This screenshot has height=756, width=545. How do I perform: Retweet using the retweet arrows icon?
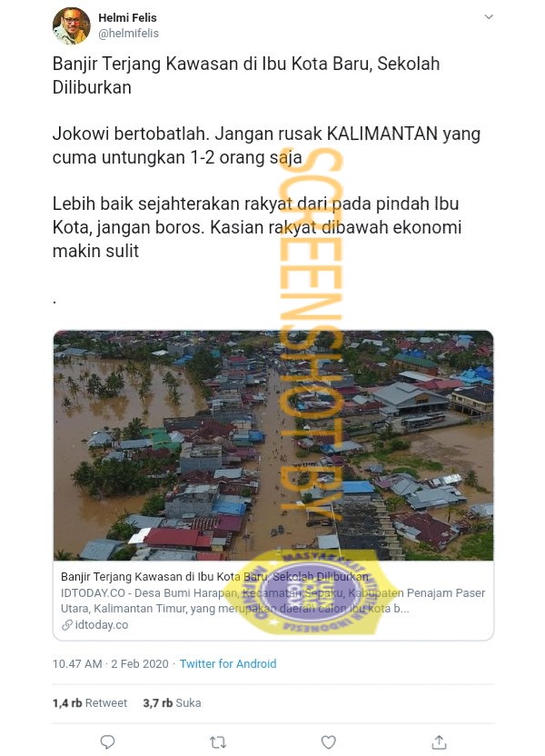(x=218, y=742)
